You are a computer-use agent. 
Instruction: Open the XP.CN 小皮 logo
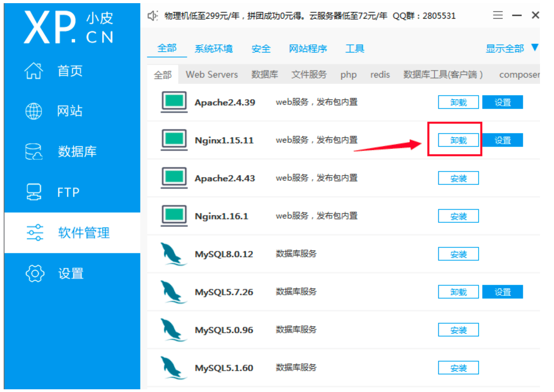tap(68, 27)
